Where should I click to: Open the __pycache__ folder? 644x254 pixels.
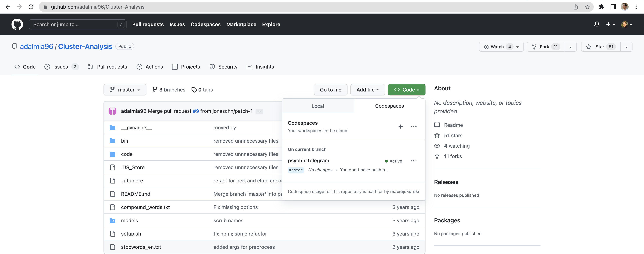pos(136,128)
